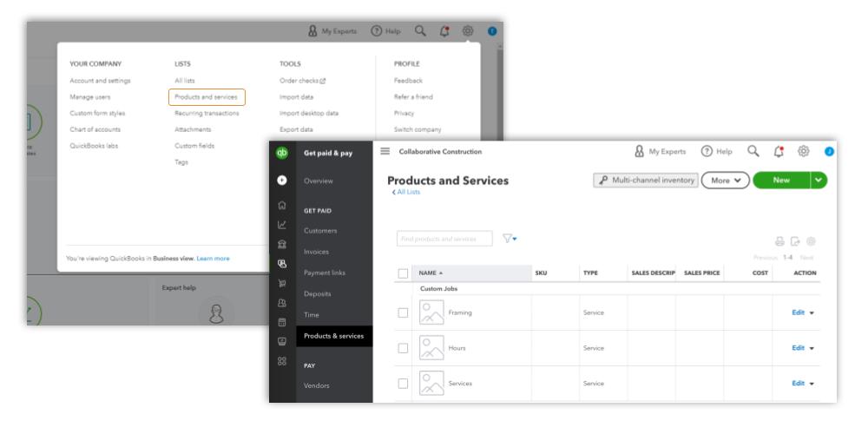Select Products and services in Lists menu
The width and height of the screenshot is (868, 434).
click(207, 97)
